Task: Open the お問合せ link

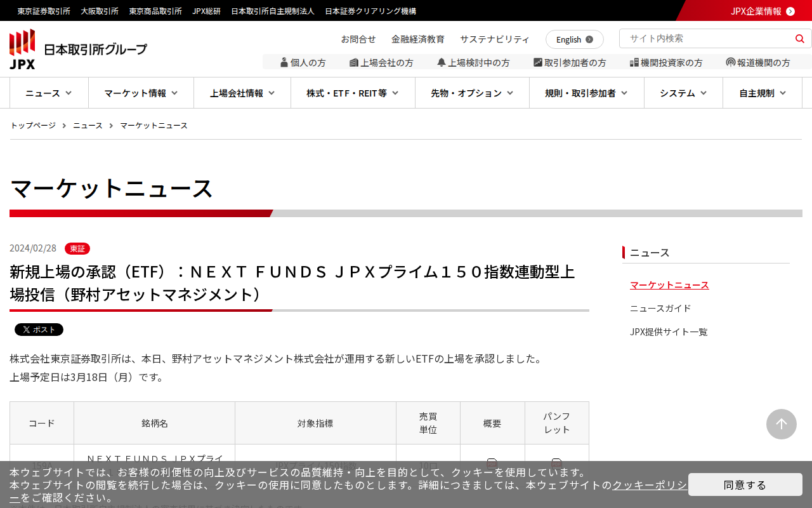Action: 358,39
